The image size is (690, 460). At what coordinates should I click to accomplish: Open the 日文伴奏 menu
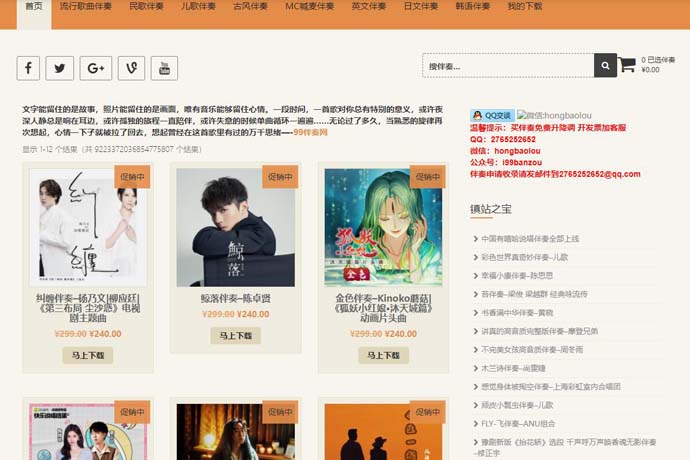point(421,6)
